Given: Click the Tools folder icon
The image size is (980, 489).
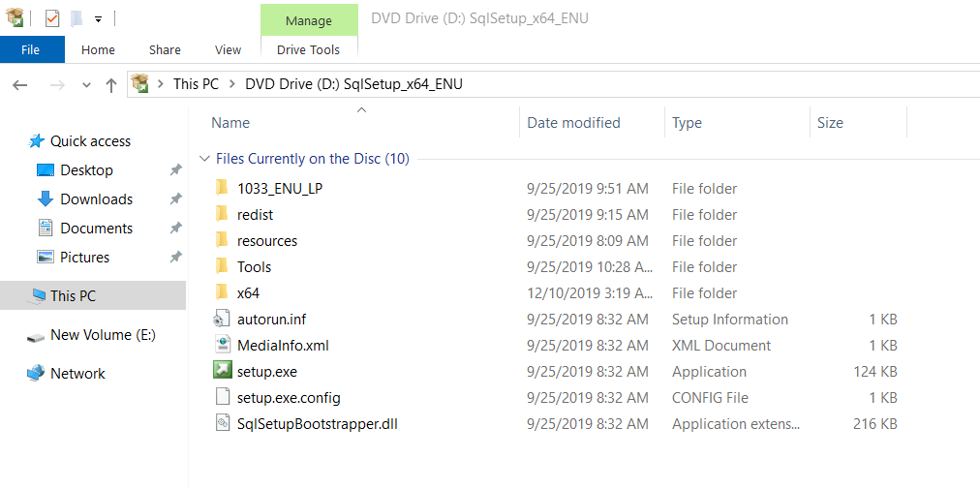Looking at the screenshot, I should click(x=221, y=266).
